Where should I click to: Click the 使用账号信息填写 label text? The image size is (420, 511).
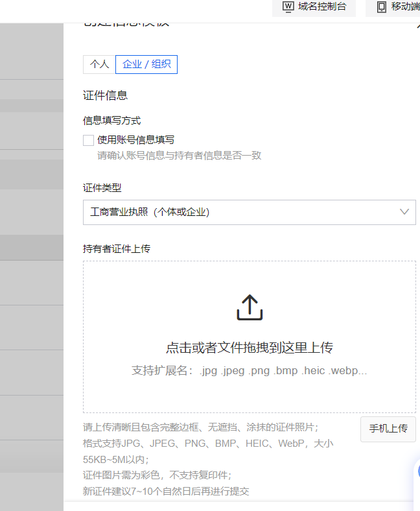pos(135,139)
